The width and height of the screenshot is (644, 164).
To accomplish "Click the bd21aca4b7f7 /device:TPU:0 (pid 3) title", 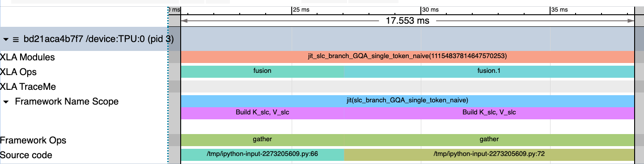I will point(98,39).
